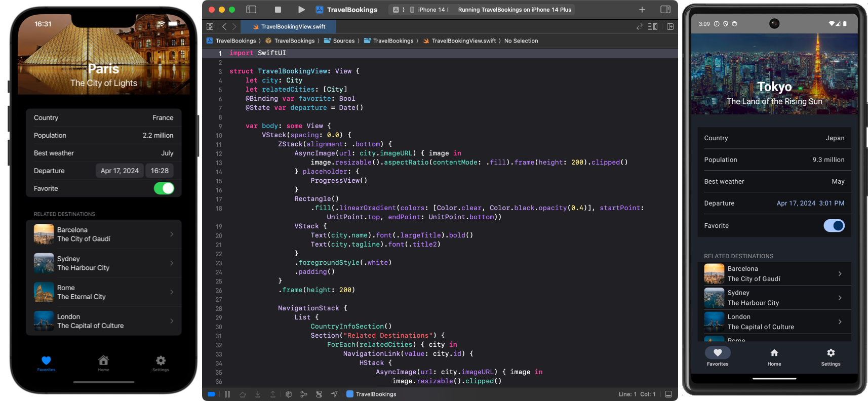Open TravelBookingView.swift breadcrumb

click(x=459, y=41)
